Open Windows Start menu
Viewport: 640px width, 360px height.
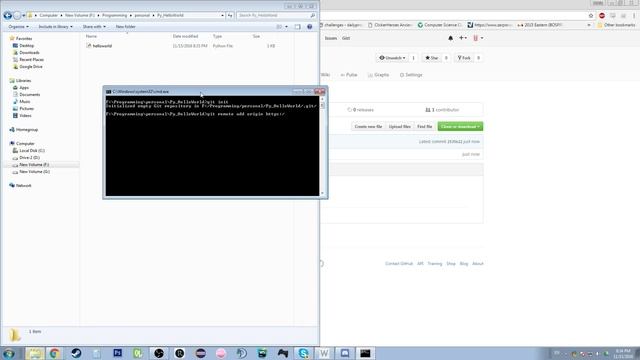[9, 353]
